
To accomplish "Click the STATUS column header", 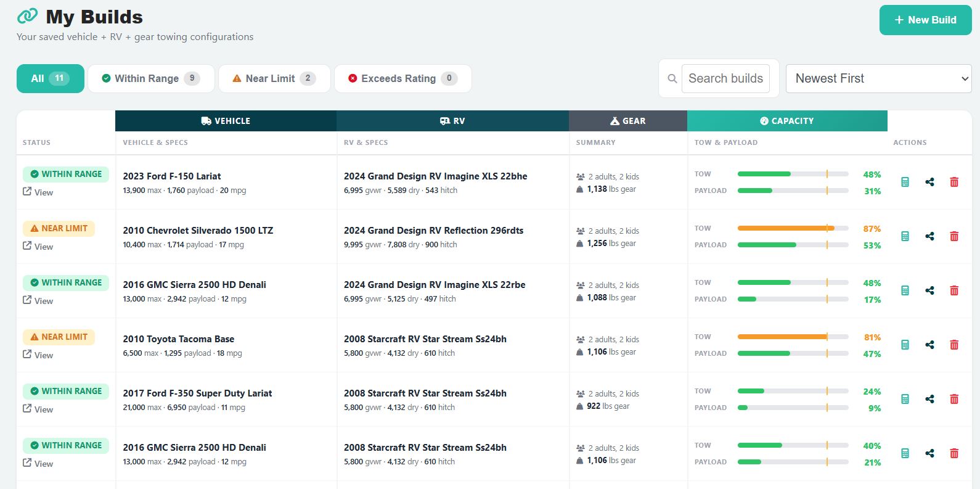I will 36,142.
